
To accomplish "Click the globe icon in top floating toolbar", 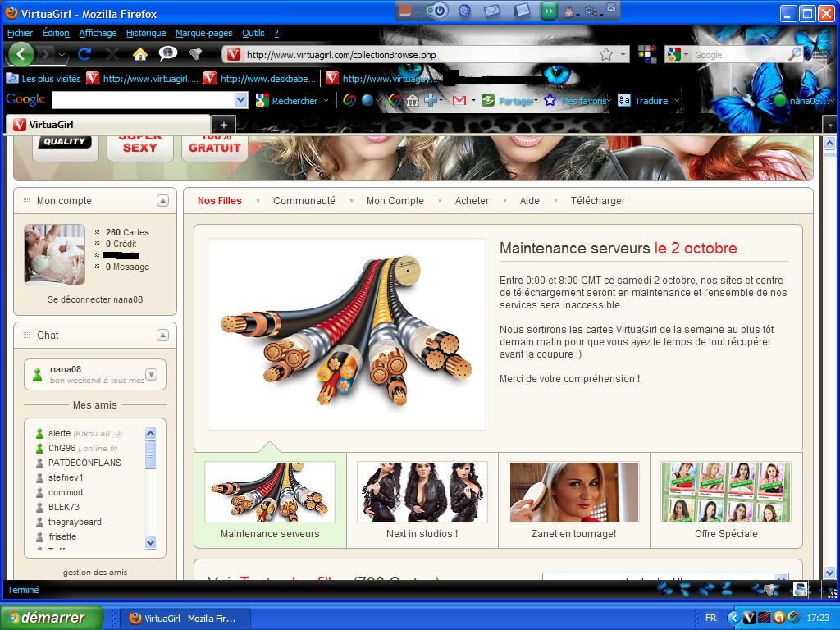I will pyautogui.click(x=464, y=11).
